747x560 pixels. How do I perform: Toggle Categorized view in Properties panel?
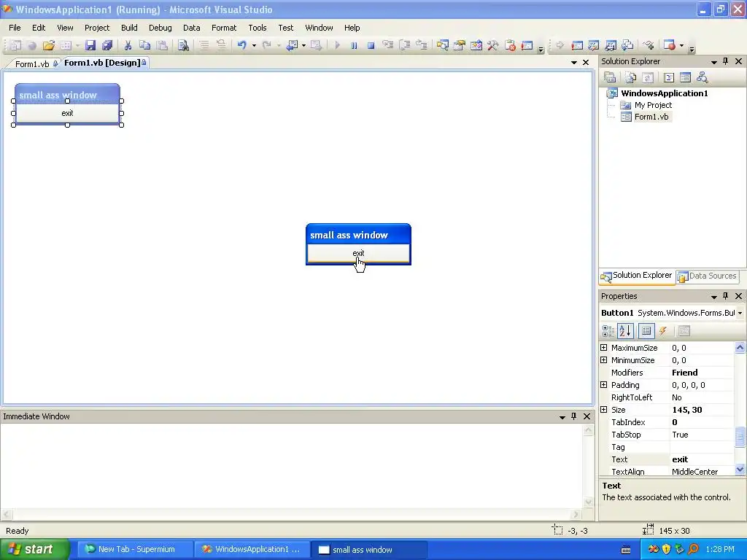(608, 331)
